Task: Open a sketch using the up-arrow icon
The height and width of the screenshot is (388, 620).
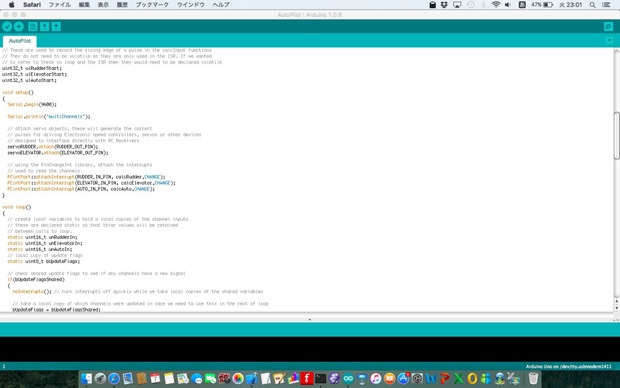Action: 45,26
